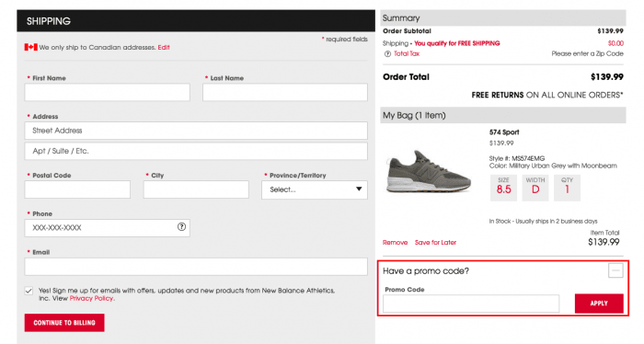Click the Order Total amount $139.99
The width and height of the screenshot is (644, 344).
click(606, 76)
